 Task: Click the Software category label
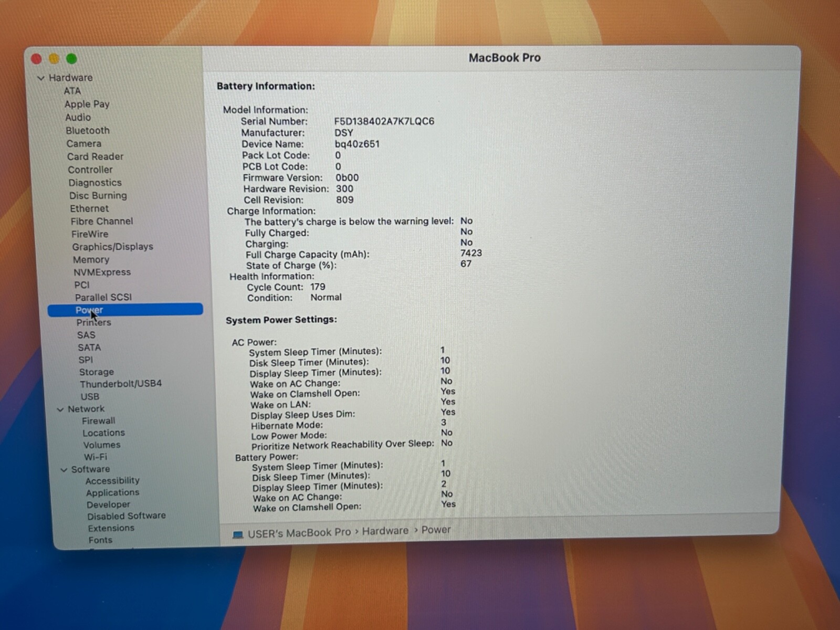point(91,469)
